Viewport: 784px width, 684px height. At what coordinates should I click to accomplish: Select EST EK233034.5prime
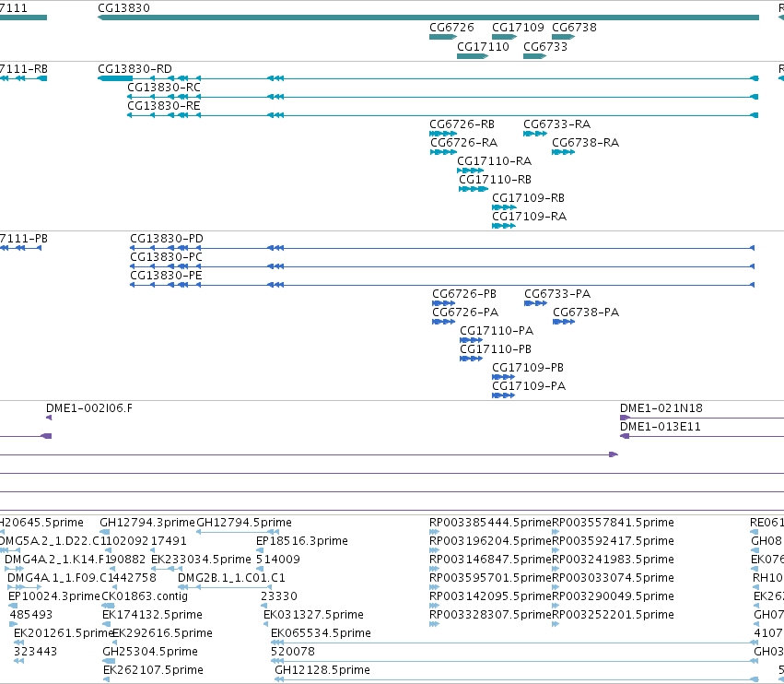[167, 569]
